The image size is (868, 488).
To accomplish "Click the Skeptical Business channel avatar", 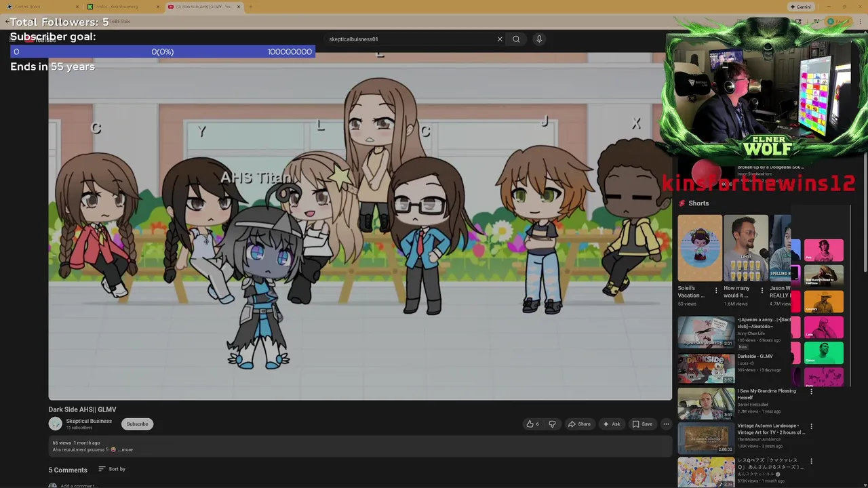I will click(x=55, y=424).
